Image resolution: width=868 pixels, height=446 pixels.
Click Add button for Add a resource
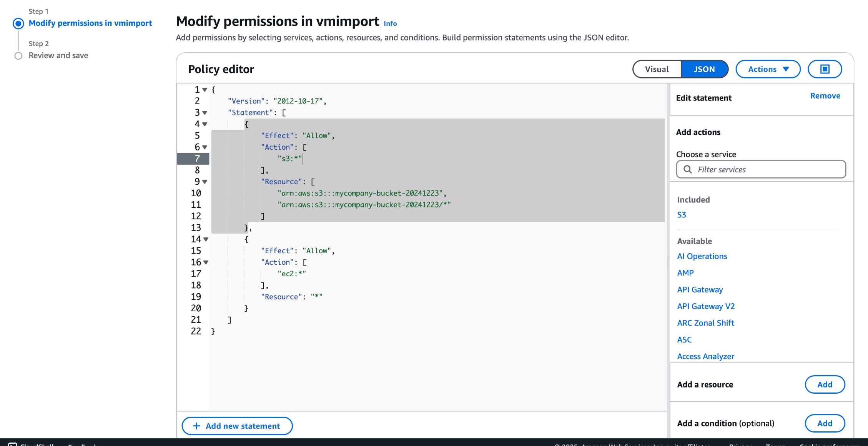coord(825,384)
